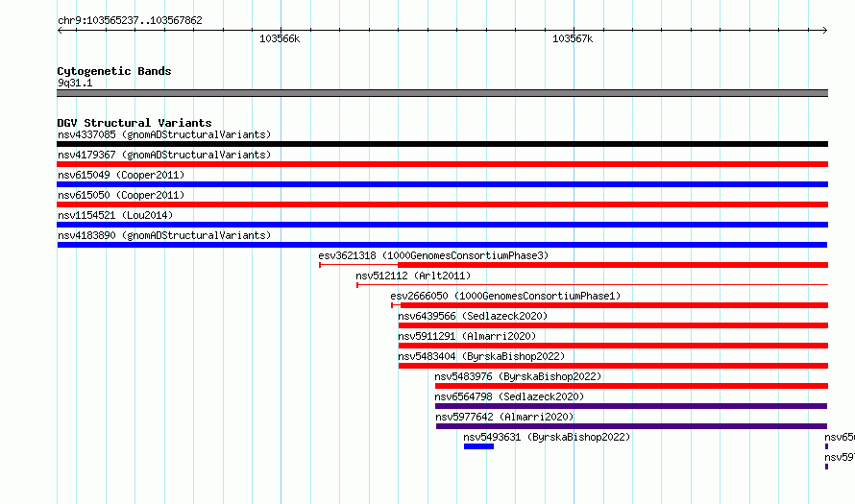Click the DGV Structural Variants track heading
This screenshot has height=504, width=855.
134,123
